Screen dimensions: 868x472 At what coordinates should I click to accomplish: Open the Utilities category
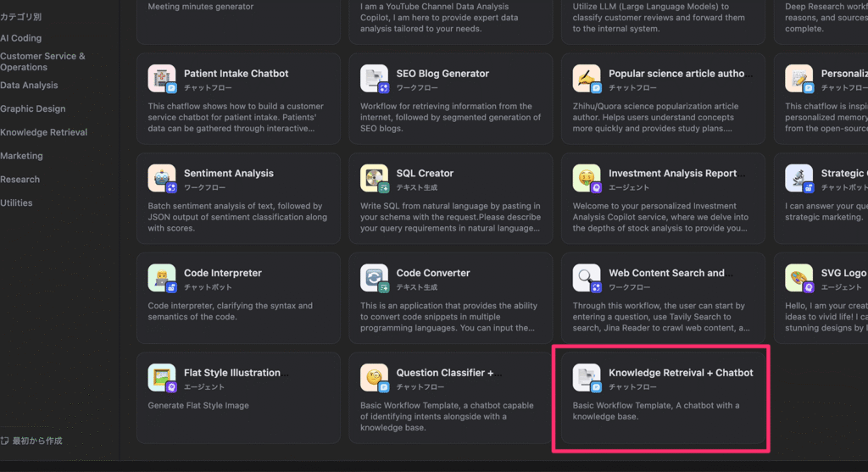click(16, 203)
